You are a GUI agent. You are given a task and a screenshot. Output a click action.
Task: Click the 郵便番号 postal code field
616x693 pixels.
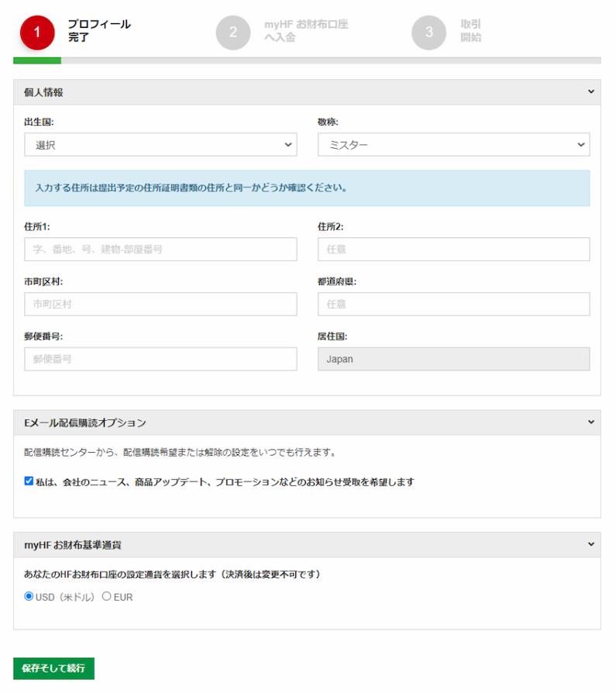(160, 359)
